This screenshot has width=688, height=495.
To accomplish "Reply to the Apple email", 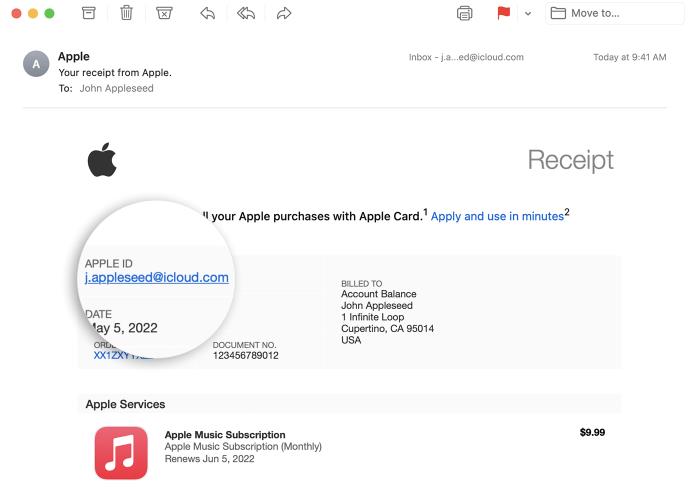I will click(208, 14).
